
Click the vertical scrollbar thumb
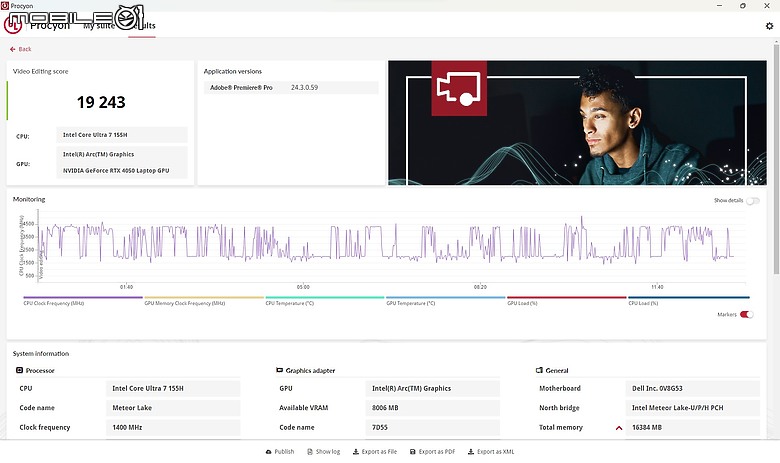pos(776,159)
